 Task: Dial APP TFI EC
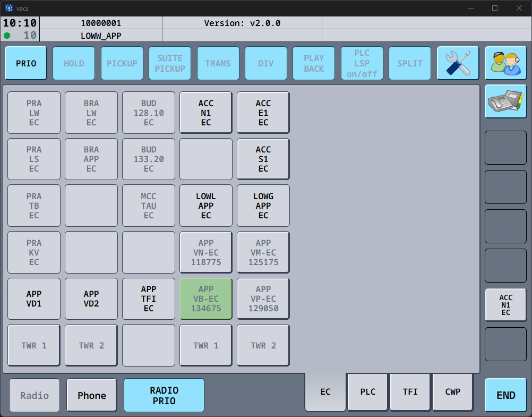pyautogui.click(x=149, y=299)
